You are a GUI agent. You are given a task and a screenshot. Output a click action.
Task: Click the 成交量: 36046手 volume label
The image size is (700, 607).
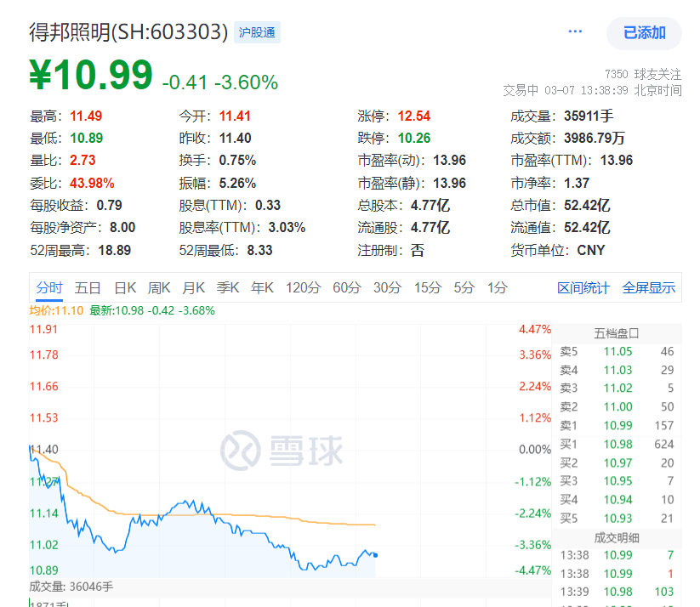tap(71, 587)
